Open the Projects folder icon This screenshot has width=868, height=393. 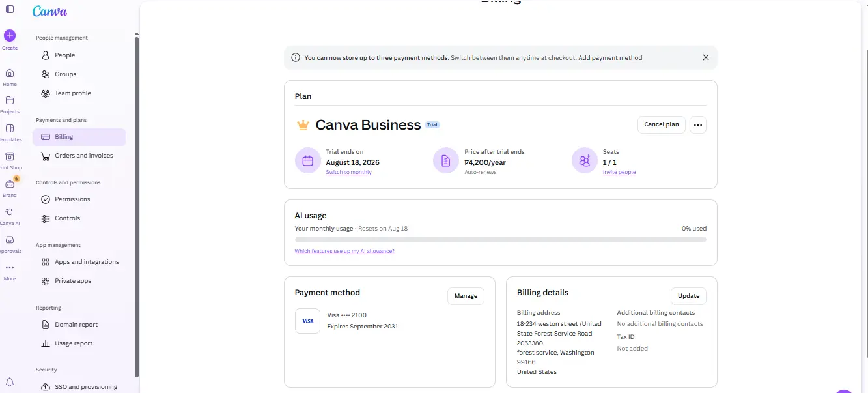click(10, 100)
